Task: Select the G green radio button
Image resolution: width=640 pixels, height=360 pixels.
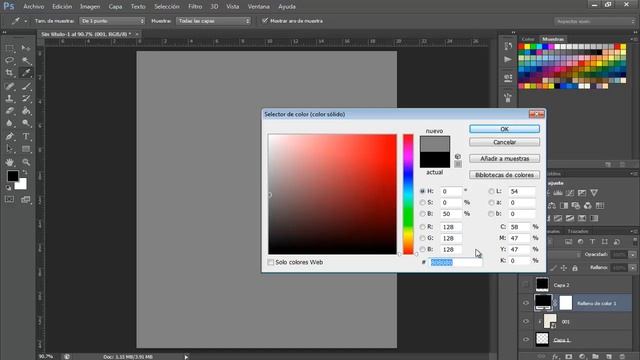Action: coord(422,238)
